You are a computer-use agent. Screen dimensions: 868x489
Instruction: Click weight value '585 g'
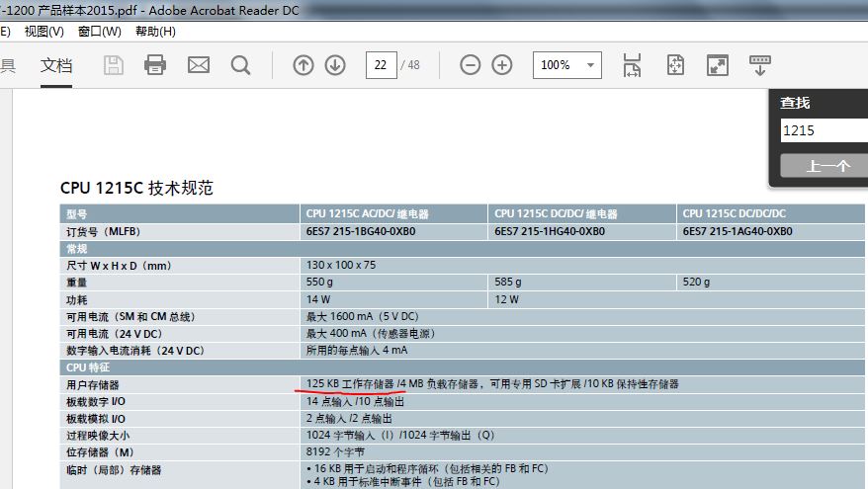click(507, 283)
